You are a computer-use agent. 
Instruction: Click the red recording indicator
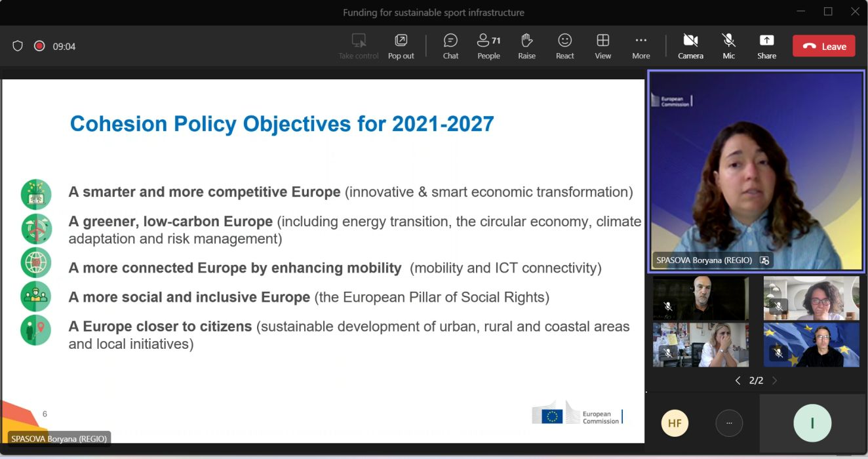pyautogui.click(x=39, y=46)
